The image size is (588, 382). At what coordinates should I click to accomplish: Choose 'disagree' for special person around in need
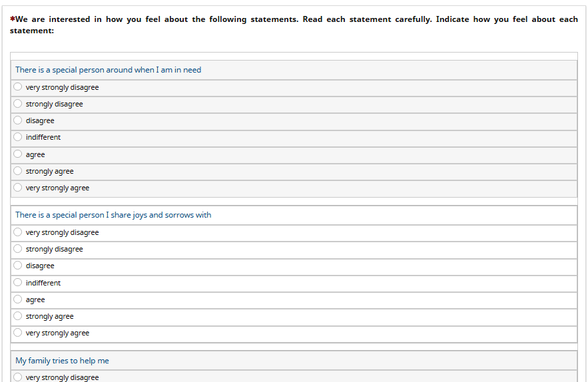(x=18, y=120)
